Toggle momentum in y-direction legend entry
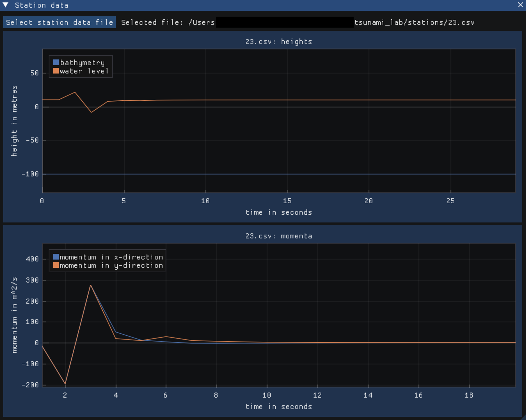This screenshot has height=420, width=526. 108,265
